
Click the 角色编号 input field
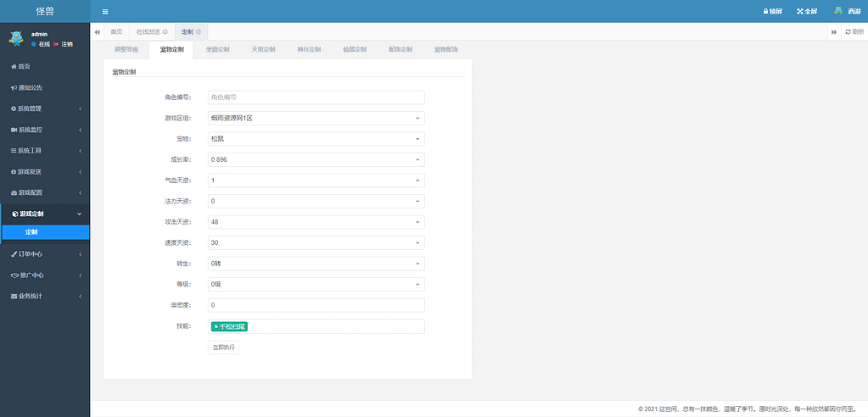coord(316,97)
